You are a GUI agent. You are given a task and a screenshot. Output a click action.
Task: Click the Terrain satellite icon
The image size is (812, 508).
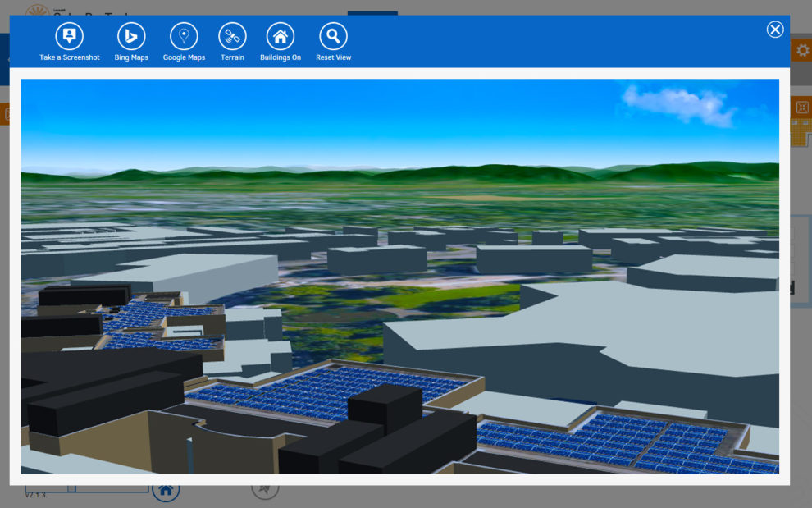pos(232,36)
